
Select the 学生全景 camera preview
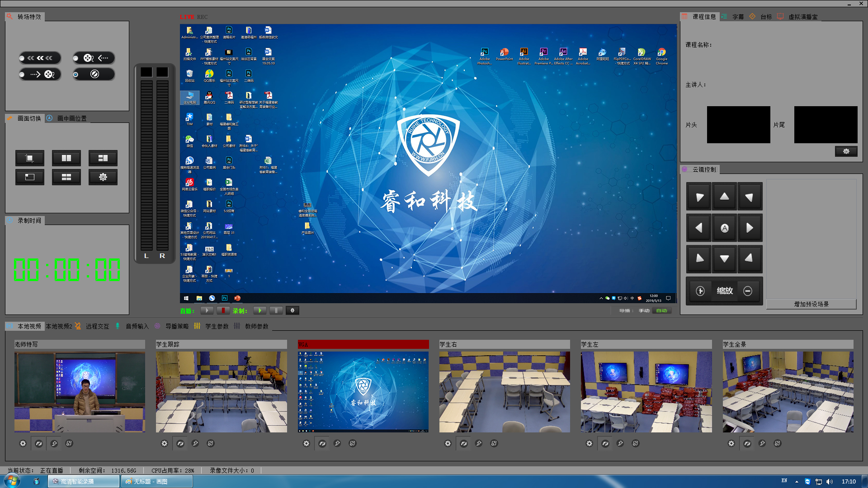click(788, 392)
